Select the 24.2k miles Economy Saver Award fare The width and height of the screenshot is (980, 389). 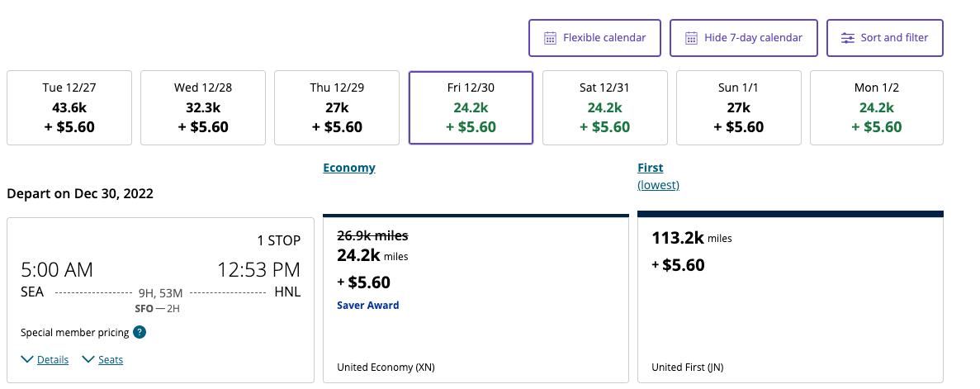point(476,297)
